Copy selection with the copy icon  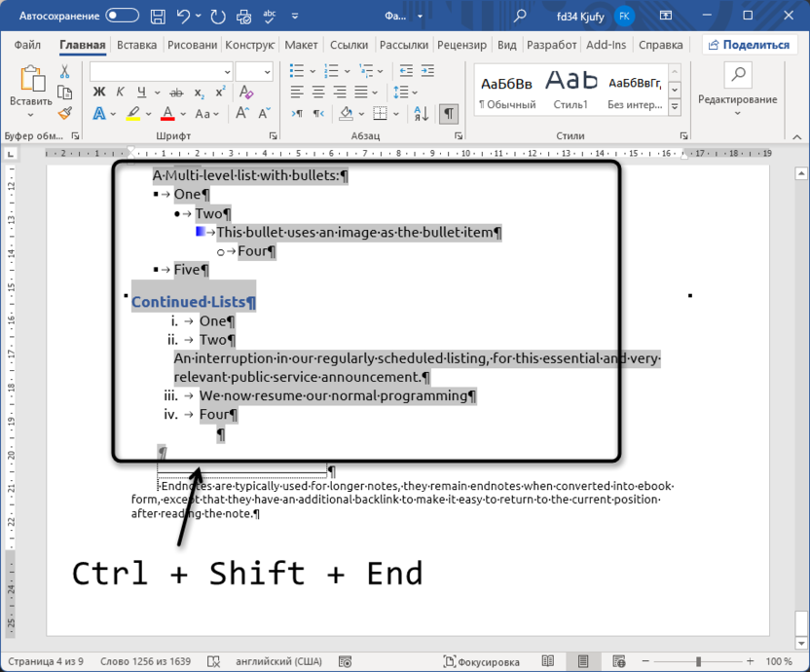(x=64, y=92)
